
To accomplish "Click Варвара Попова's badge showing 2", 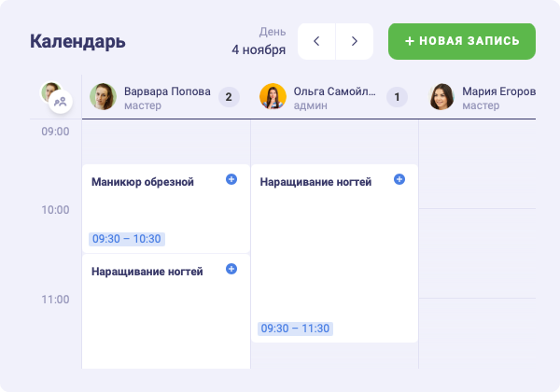I will (x=229, y=97).
